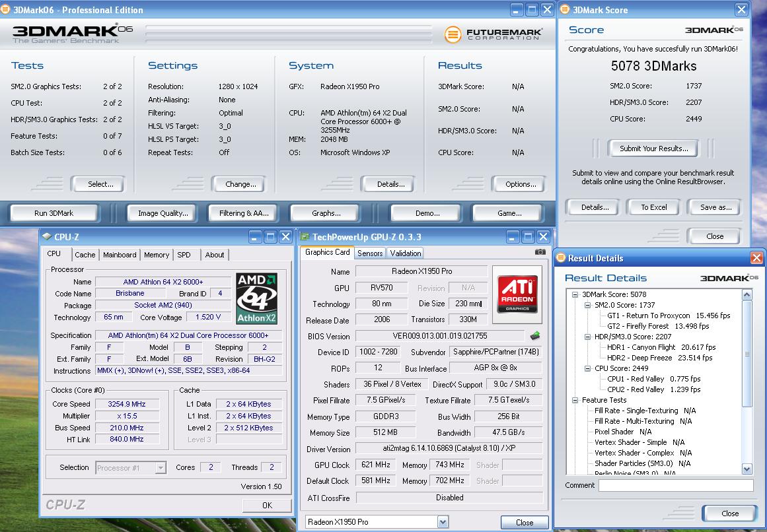Select GT2 - Firefly Forest result row
This screenshot has width=767, height=532.
coord(658,326)
